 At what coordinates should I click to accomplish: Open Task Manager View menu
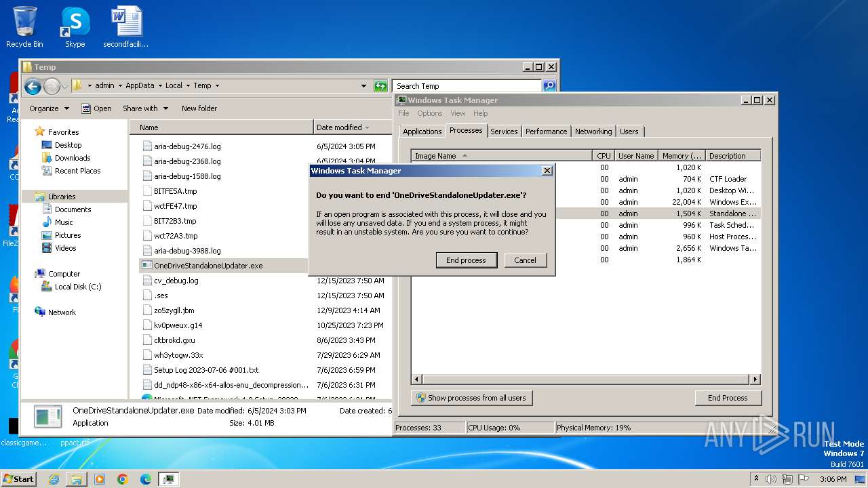(458, 113)
